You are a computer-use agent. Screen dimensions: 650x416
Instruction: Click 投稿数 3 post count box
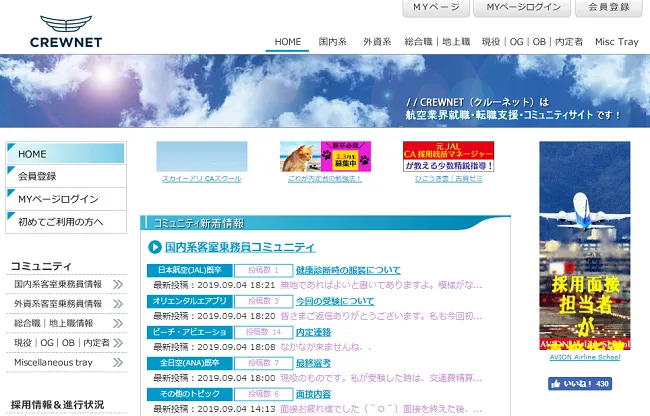pos(264,301)
